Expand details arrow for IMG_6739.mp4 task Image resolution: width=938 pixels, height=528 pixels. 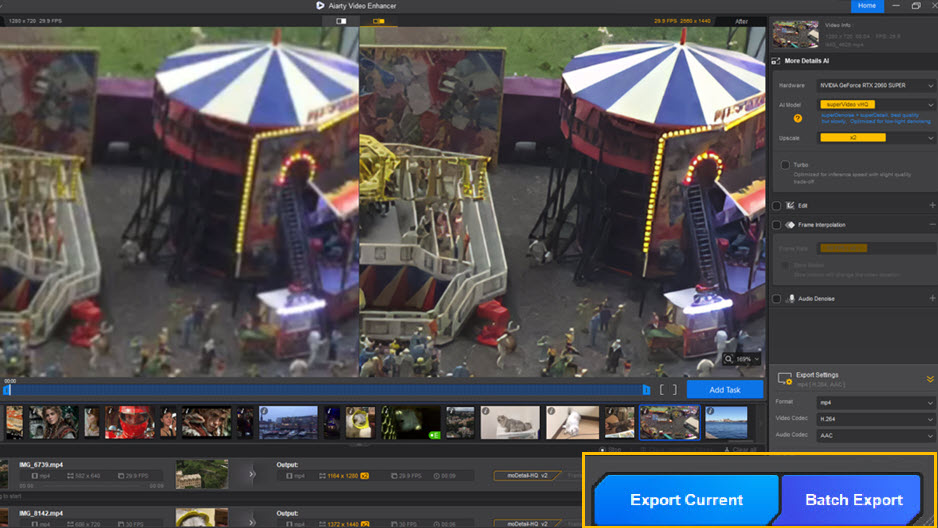[x=252, y=474]
